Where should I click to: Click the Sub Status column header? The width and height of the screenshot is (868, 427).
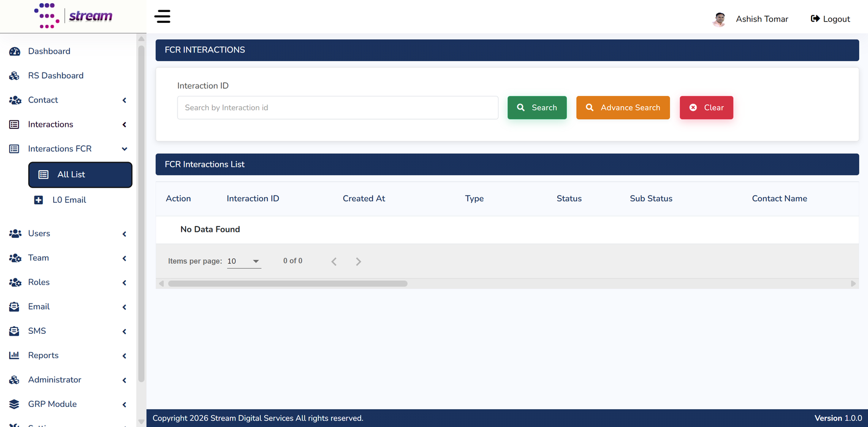click(651, 199)
